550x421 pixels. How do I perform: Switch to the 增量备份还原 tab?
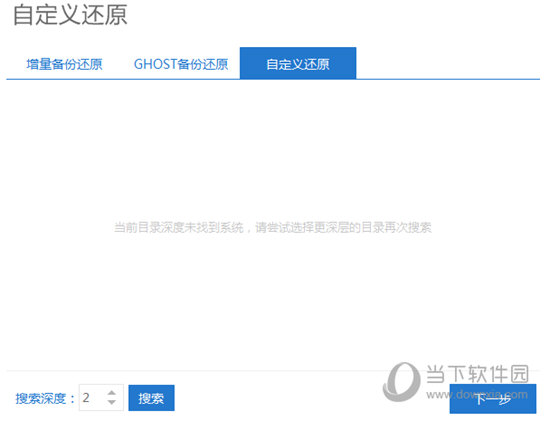pyautogui.click(x=64, y=64)
